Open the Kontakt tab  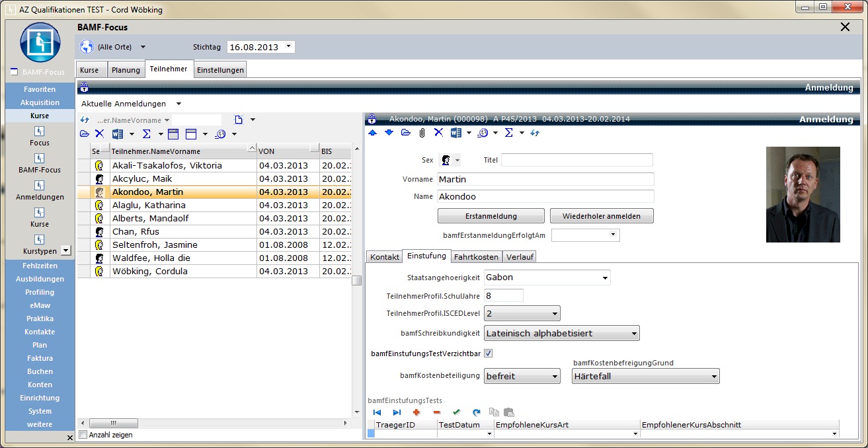(385, 257)
